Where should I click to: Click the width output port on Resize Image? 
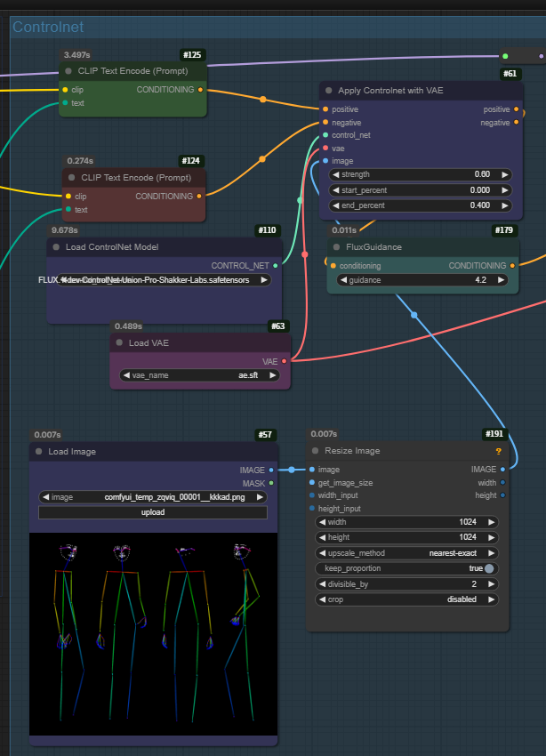[502, 482]
